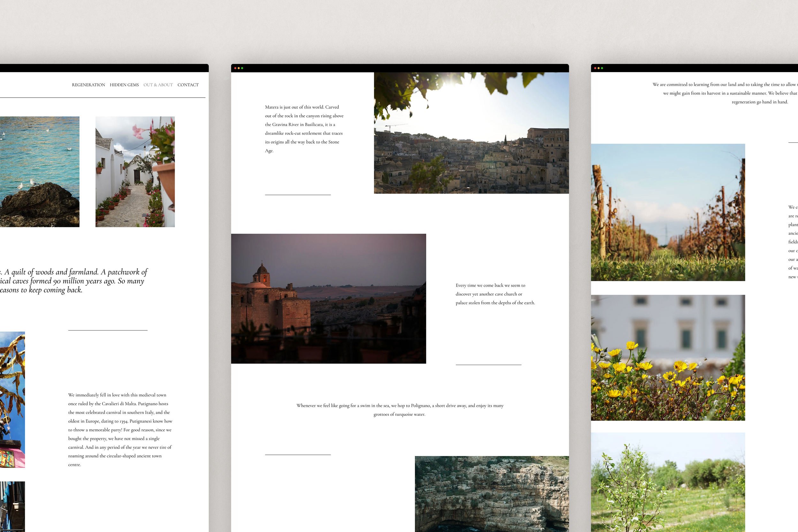Open the white alley with flowerpots photo
Viewport: 798px width, 532px height.
(135, 172)
